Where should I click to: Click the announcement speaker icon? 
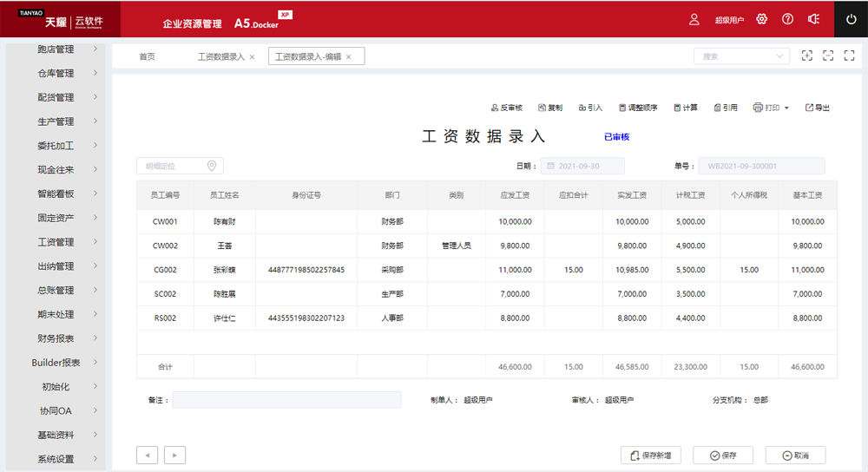point(813,19)
